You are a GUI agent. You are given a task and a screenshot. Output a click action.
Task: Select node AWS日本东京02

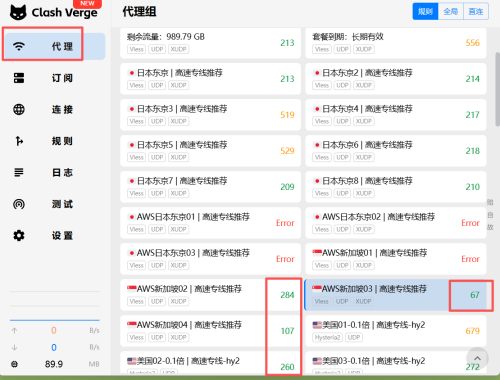click(396, 223)
